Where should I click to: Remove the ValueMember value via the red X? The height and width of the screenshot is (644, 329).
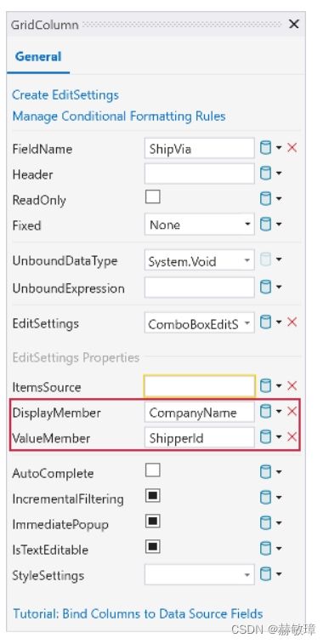[292, 437]
